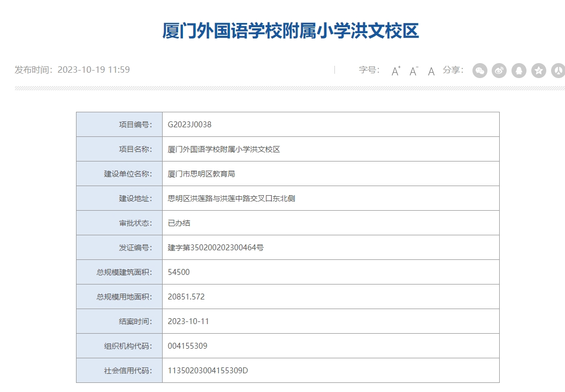The width and height of the screenshot is (565, 392).
Task: Share page via Weibo icon
Action: pyautogui.click(x=499, y=71)
